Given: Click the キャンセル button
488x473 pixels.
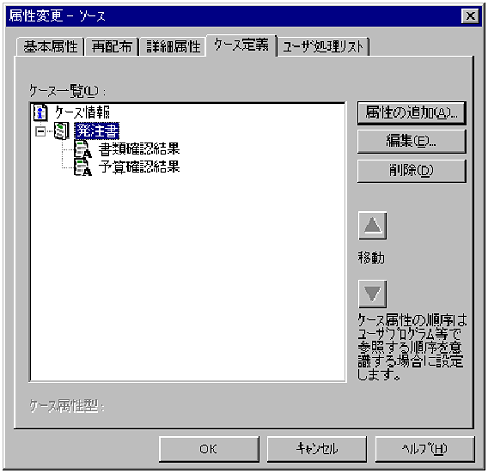Looking at the screenshot, I should 317,449.
